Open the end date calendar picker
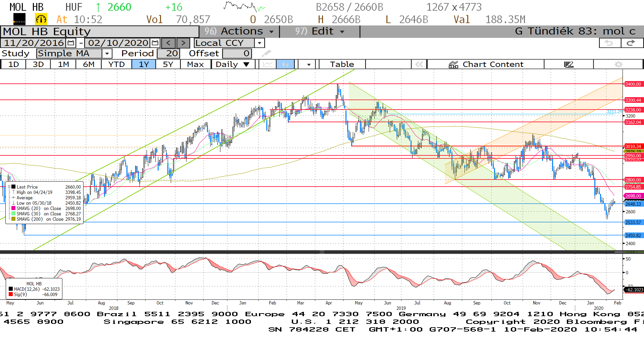This screenshot has width=644, height=348. 155,43
